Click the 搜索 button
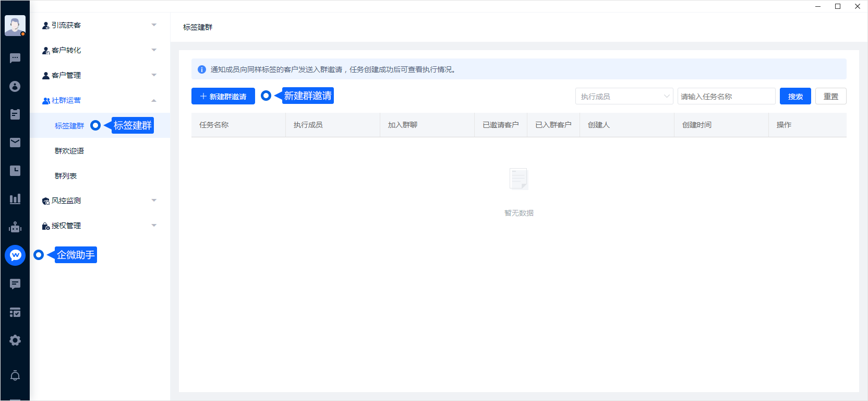Screen dimensions: 868x401 pos(795,96)
